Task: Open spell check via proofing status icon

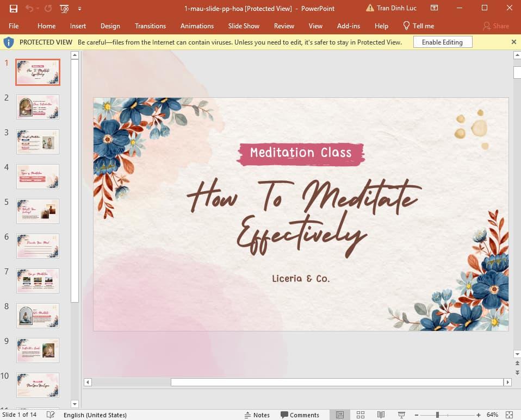Action: (x=51, y=415)
